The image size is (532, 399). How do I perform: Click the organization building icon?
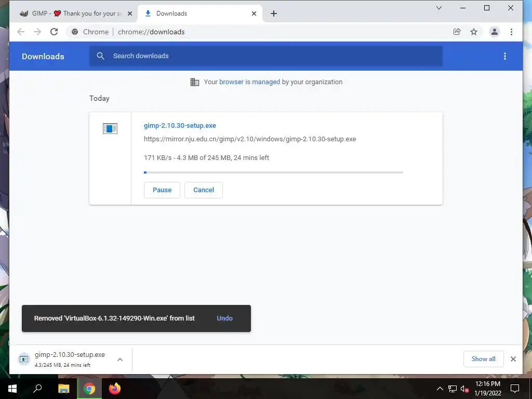click(195, 82)
